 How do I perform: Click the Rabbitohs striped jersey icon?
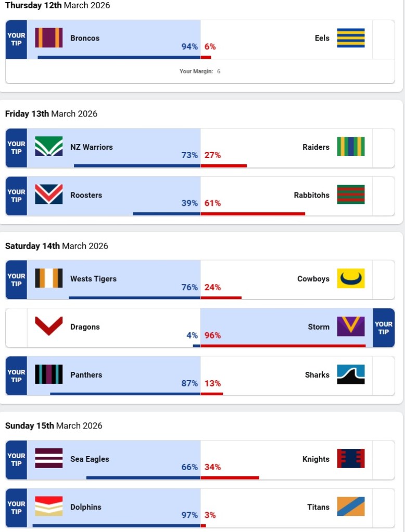click(x=350, y=195)
